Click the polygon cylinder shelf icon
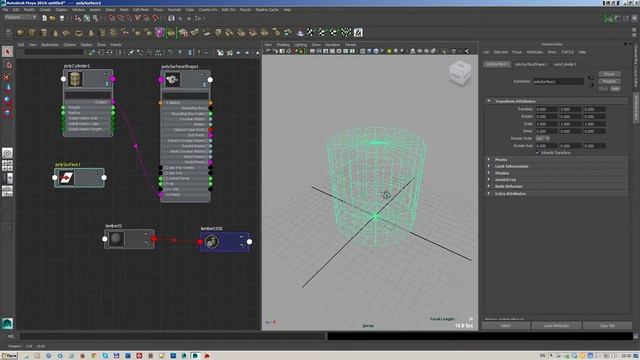 (44, 33)
